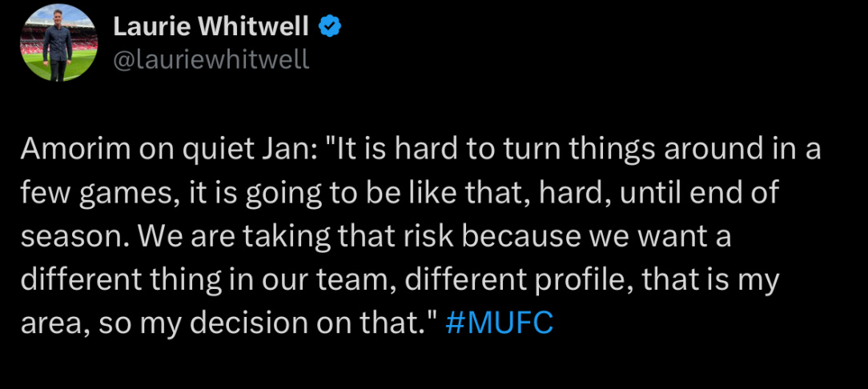This screenshot has height=389, width=868.
Task: Open Laurie Whitwell's profile picture
Action: click(59, 42)
